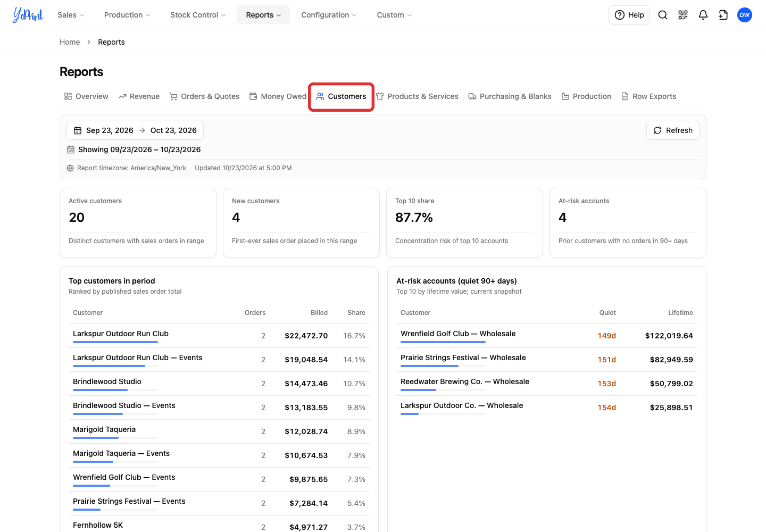Click the Help button
This screenshot has width=766, height=532.
(x=629, y=15)
